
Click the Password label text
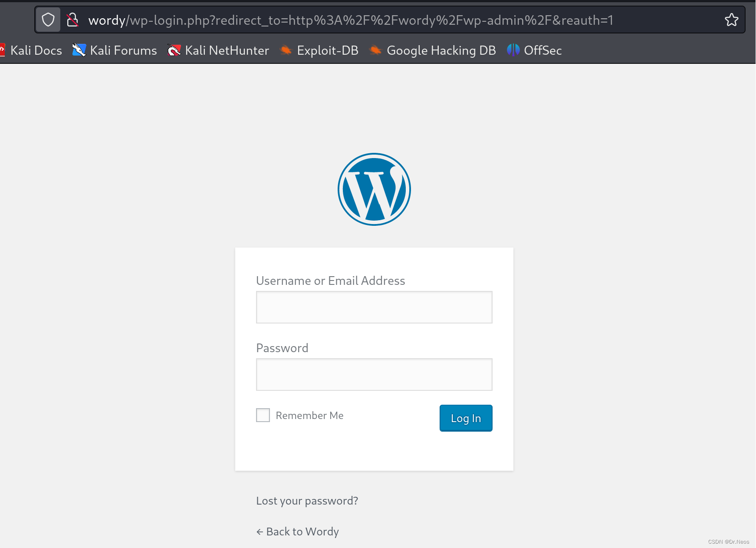click(x=282, y=348)
